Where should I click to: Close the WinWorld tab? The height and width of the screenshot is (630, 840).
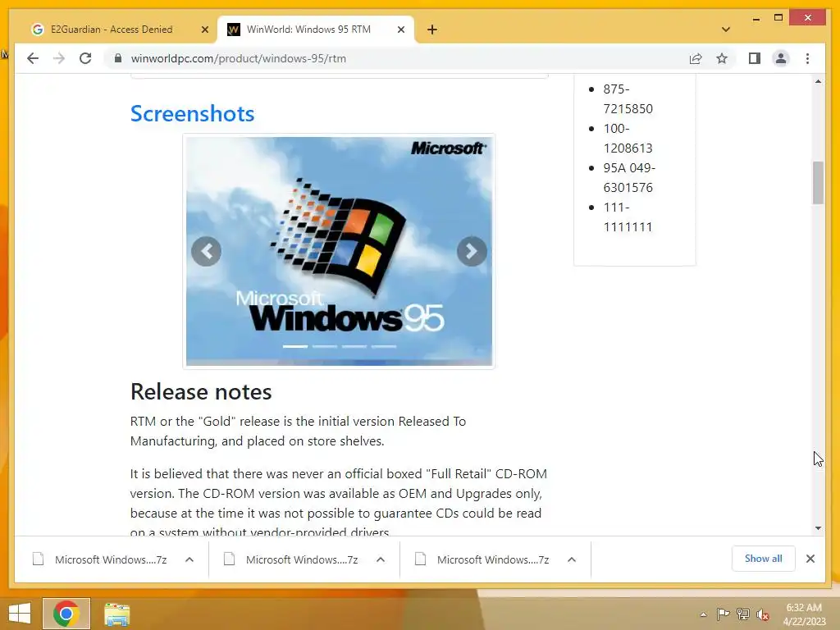(400, 30)
